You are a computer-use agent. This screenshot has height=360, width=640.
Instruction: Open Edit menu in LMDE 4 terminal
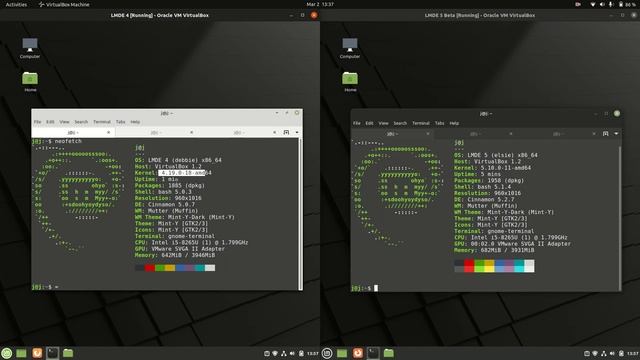coord(50,122)
